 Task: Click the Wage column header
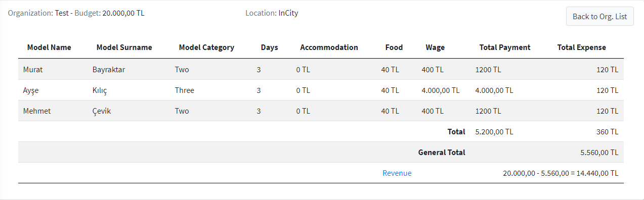(x=435, y=47)
